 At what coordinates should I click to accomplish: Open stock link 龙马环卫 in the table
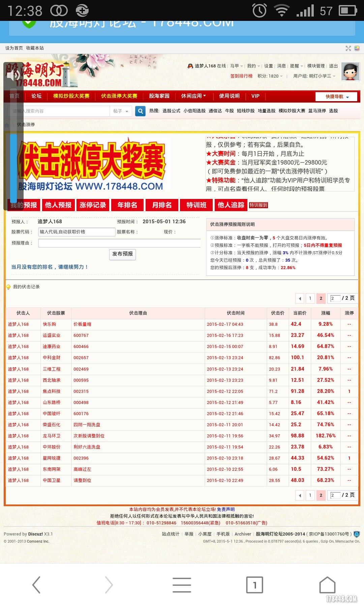52,436
